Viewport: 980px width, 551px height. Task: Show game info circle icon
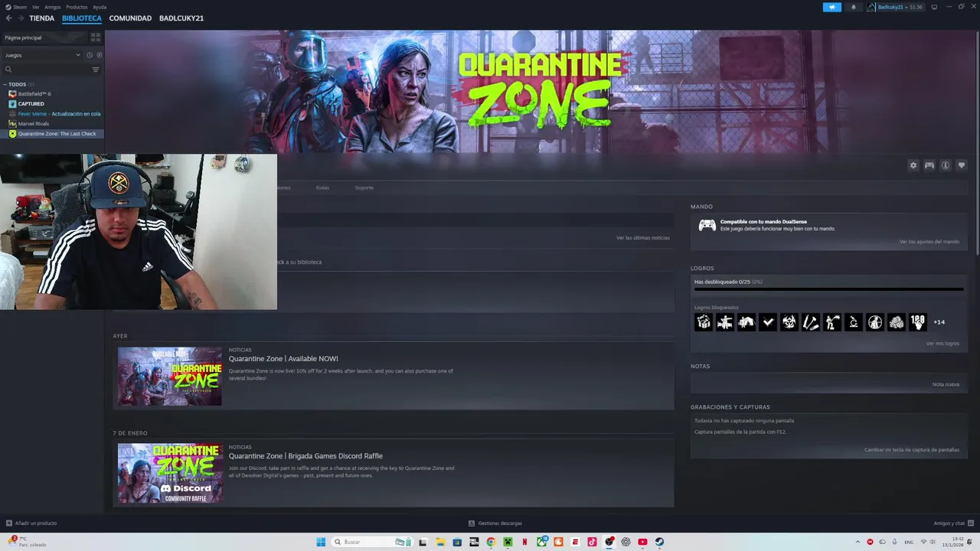pos(946,165)
